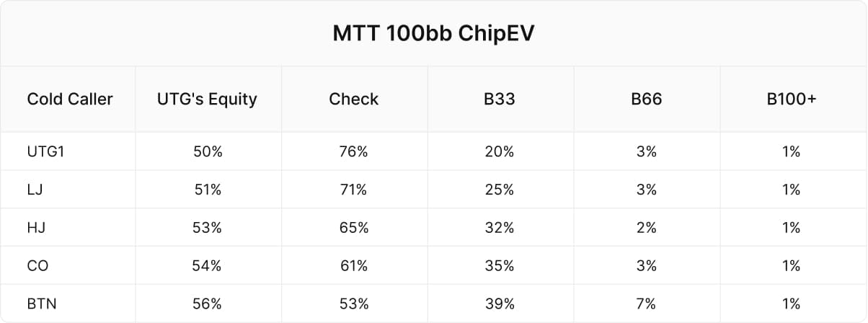868x323 pixels.
Task: Click the B100+ column header
Action: [x=792, y=99]
